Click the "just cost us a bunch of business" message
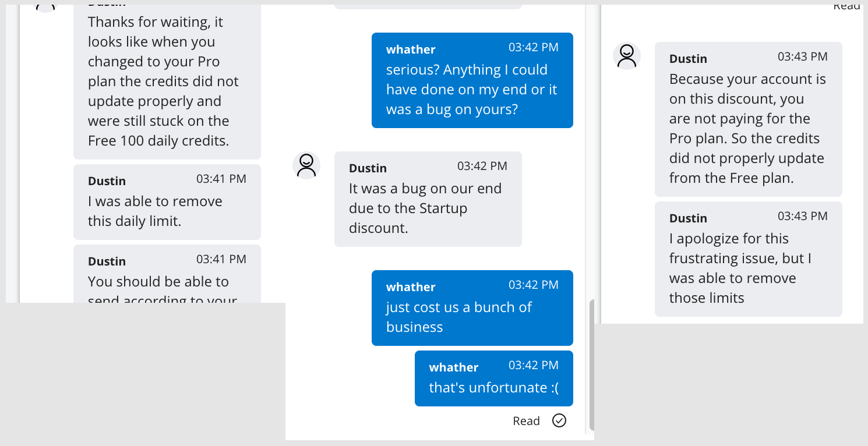 click(x=472, y=308)
